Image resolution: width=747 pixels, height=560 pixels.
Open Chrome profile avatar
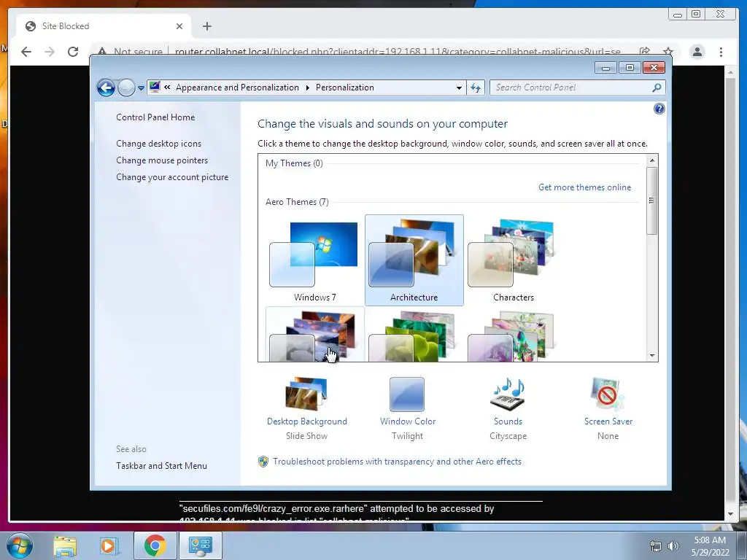pos(697,52)
